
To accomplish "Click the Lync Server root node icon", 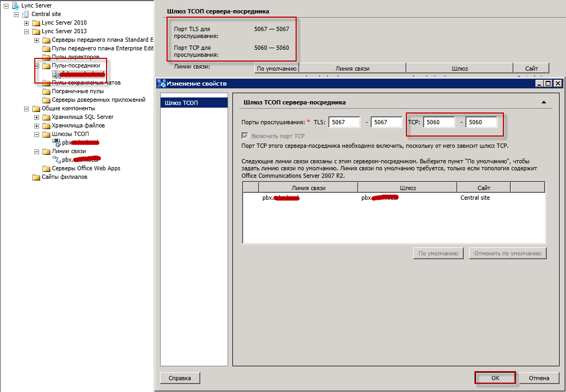I will coord(15,5).
